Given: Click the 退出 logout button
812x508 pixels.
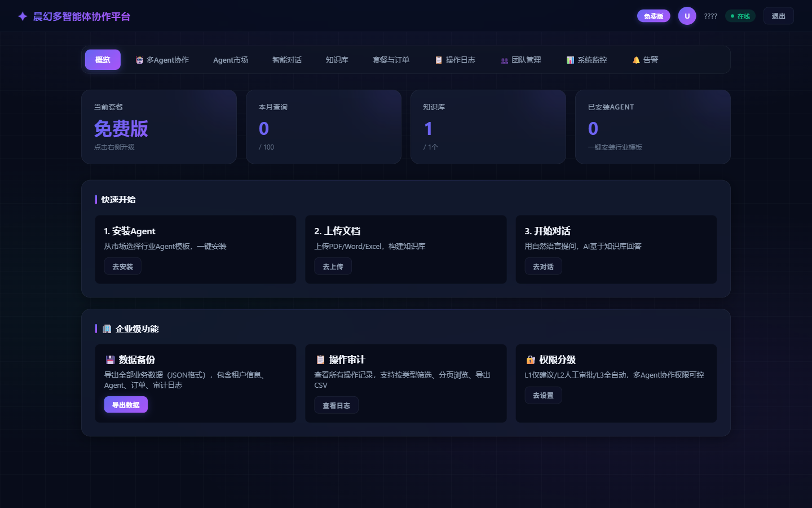Looking at the screenshot, I should (778, 16).
